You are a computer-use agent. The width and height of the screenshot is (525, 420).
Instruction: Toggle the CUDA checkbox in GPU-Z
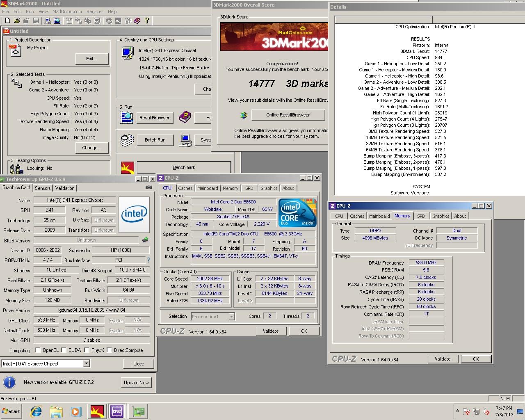64,350
